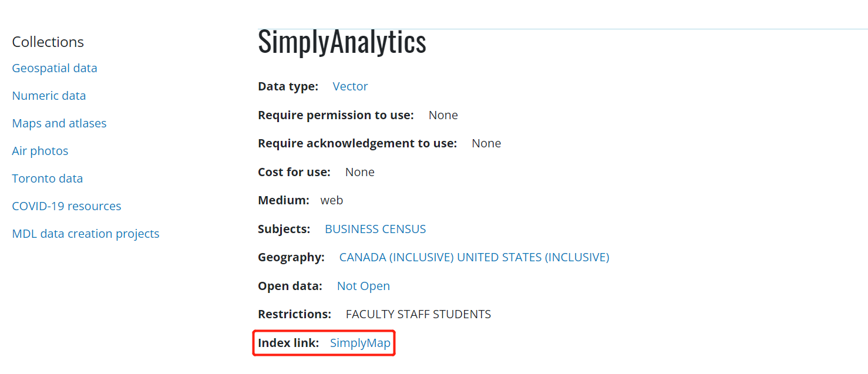Click the Require permission to use None value
The height and width of the screenshot is (374, 868).
pos(443,114)
